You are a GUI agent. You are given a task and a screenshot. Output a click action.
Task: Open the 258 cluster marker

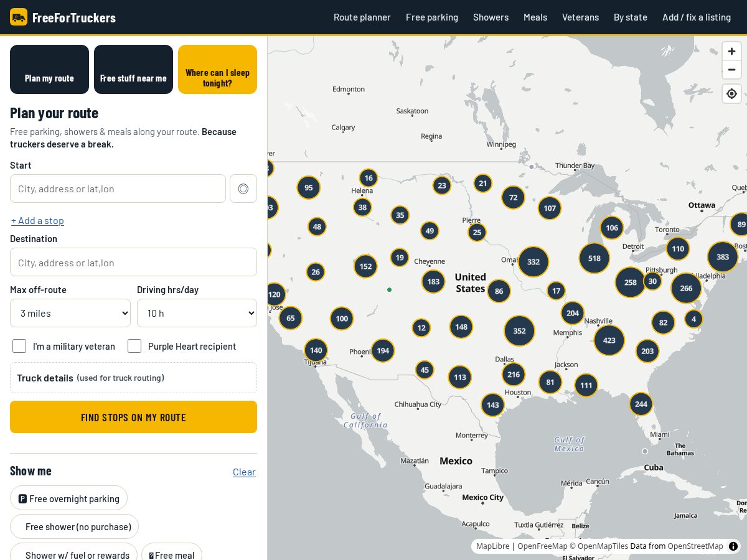click(x=631, y=282)
